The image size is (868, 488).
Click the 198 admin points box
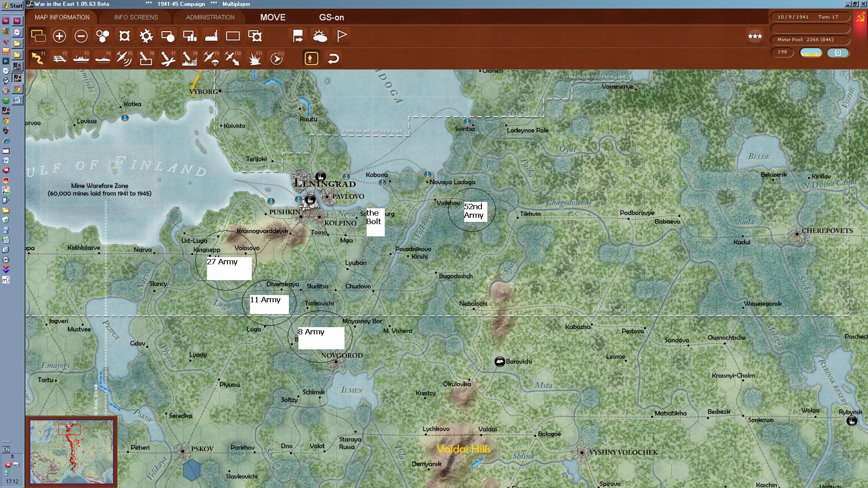pyautogui.click(x=782, y=52)
